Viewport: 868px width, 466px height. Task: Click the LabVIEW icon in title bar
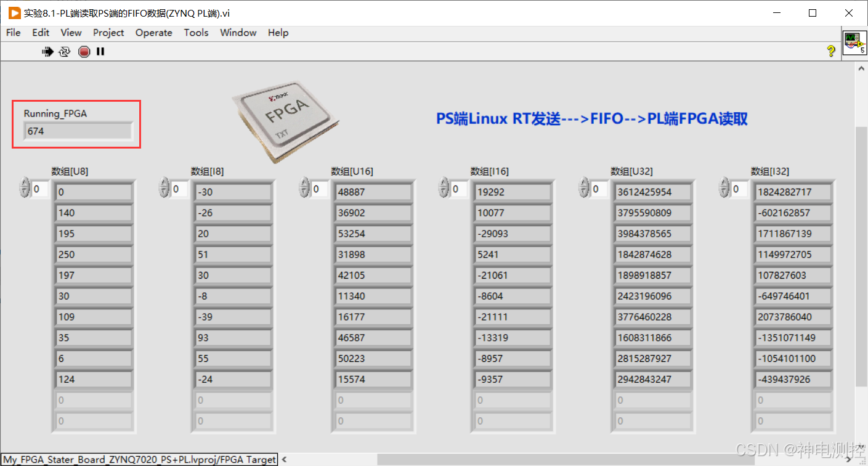click(15, 13)
